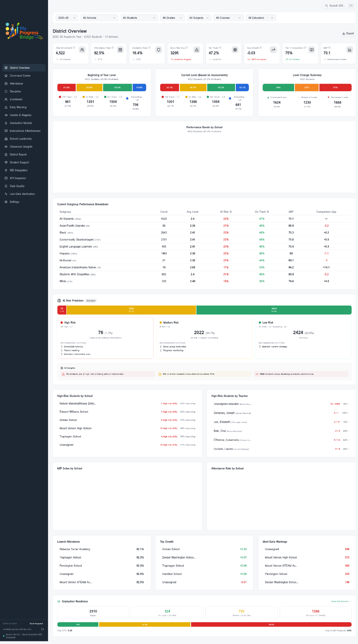
Task: Open District Overview in the sidebar
Action: tap(24, 68)
